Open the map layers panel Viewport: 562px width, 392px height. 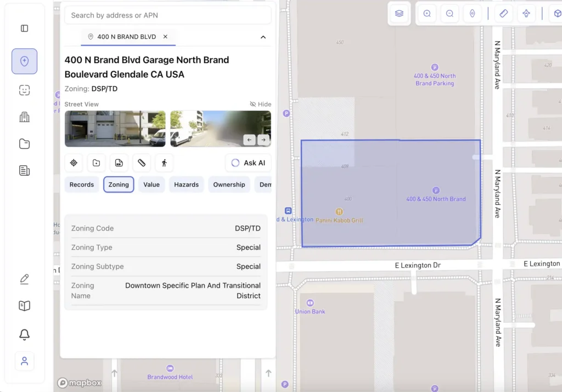click(399, 13)
